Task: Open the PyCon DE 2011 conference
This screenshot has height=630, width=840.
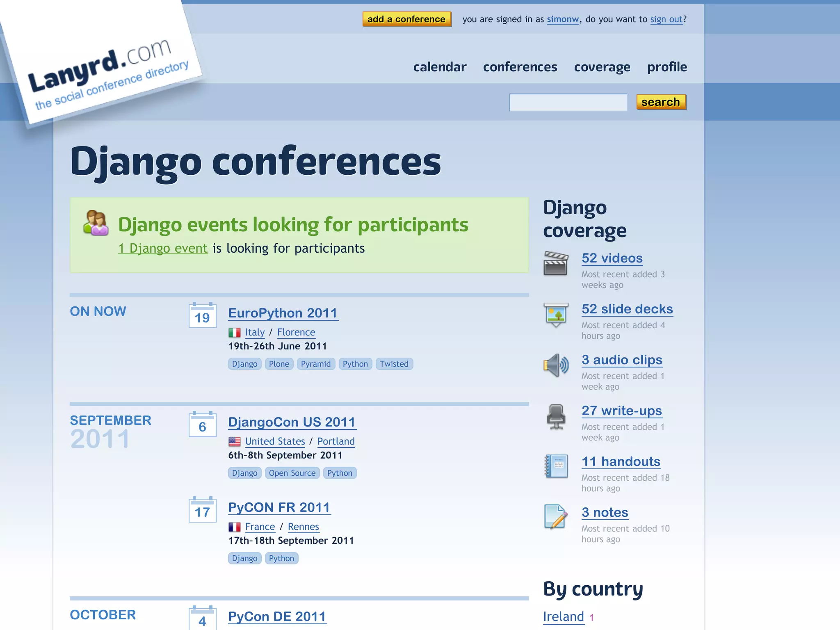Action: (x=277, y=616)
